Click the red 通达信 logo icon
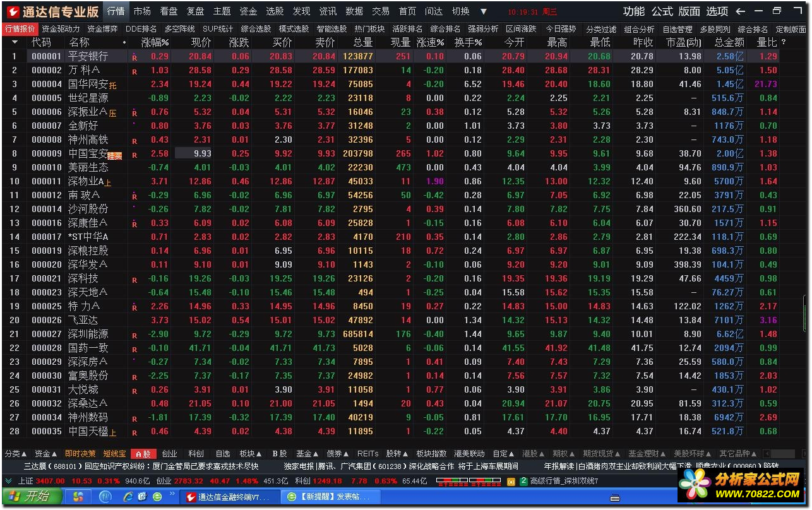The width and height of the screenshot is (812, 510). 13,11
